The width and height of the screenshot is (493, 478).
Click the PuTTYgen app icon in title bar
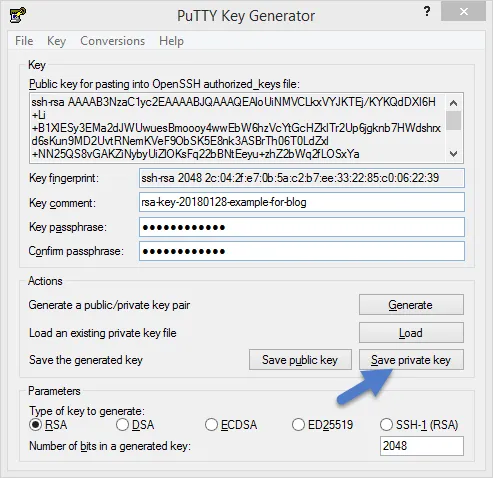point(18,15)
